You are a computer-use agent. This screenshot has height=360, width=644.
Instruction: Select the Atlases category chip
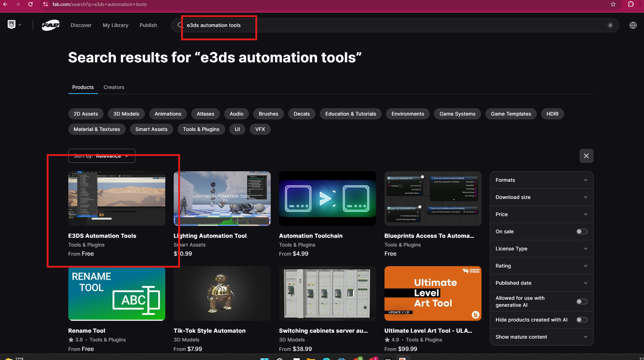point(205,114)
